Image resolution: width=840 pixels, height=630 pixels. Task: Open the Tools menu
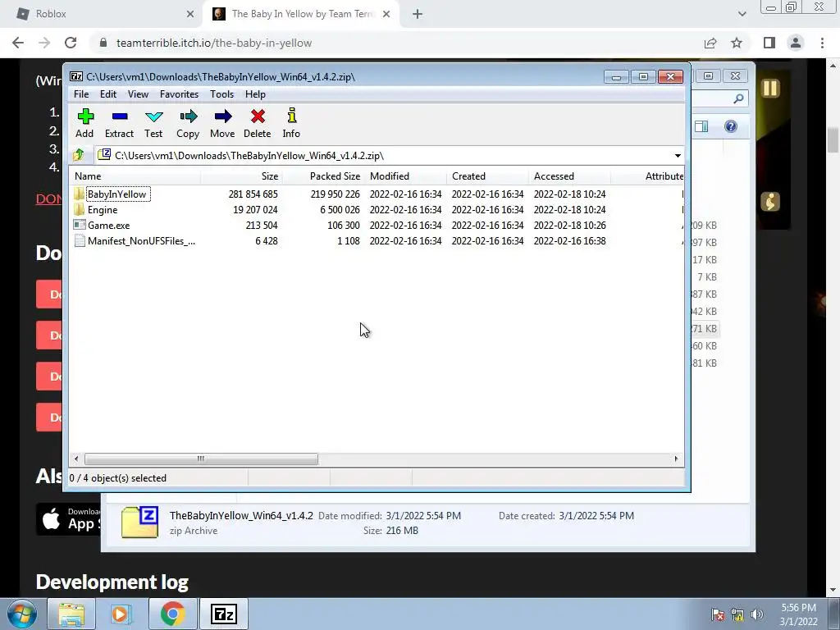coord(221,94)
